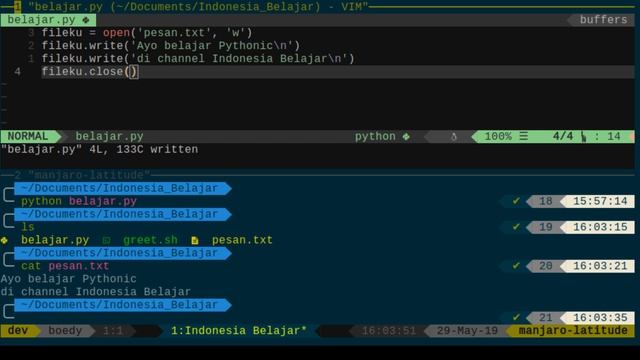Click the success checkmark beside history number 18
This screenshot has height=360, width=640.
[x=516, y=201]
